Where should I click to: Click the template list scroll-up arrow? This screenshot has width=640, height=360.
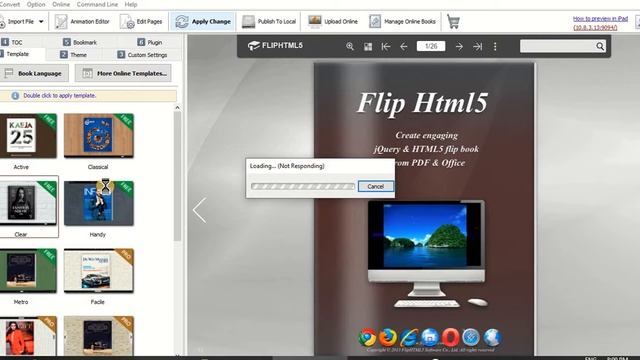pos(177,108)
